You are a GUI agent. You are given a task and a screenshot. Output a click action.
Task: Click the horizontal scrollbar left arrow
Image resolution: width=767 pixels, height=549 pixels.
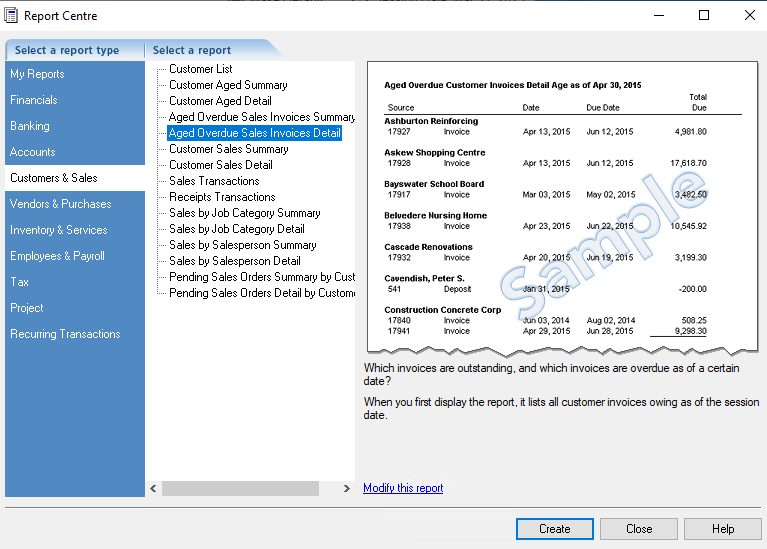pyautogui.click(x=153, y=489)
